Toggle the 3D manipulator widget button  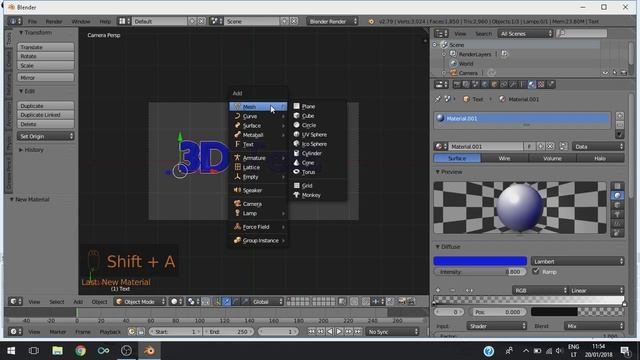217,302
